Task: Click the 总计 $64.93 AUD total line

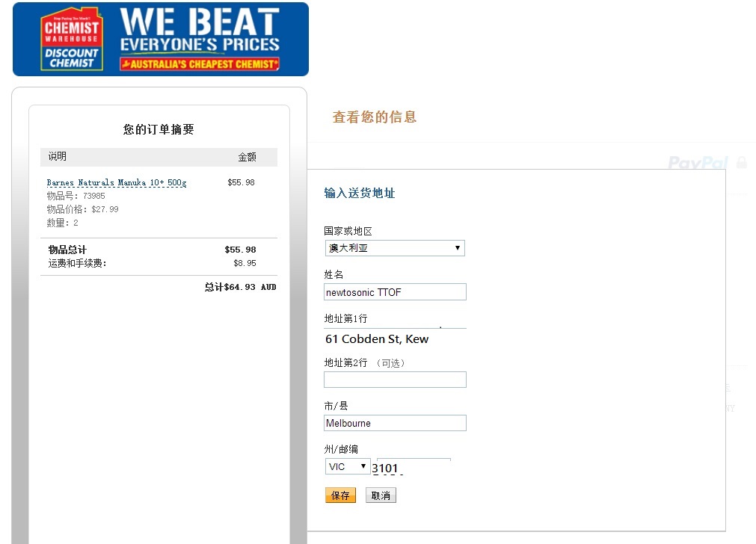Action: click(x=240, y=287)
